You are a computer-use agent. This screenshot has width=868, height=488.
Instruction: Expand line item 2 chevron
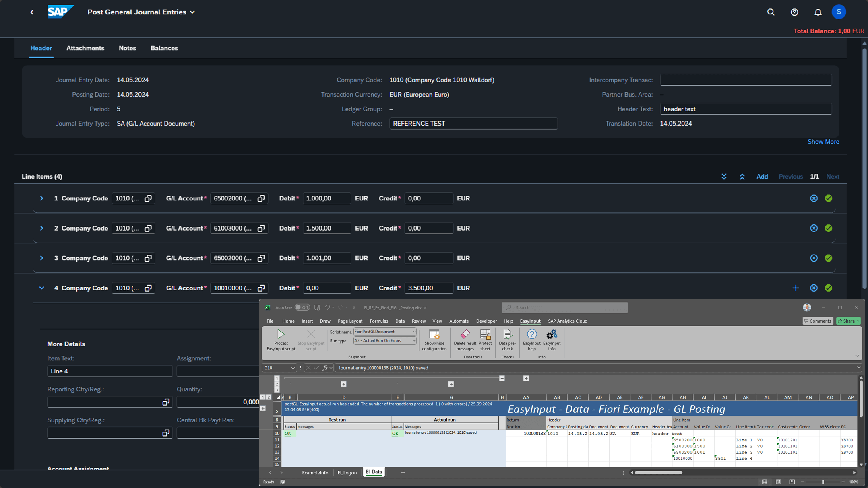41,228
